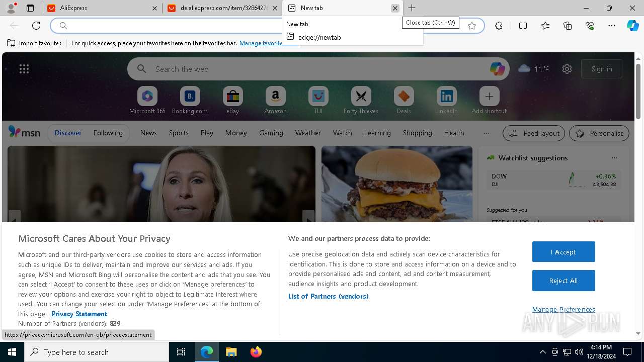Open the Watch category

coord(343,133)
